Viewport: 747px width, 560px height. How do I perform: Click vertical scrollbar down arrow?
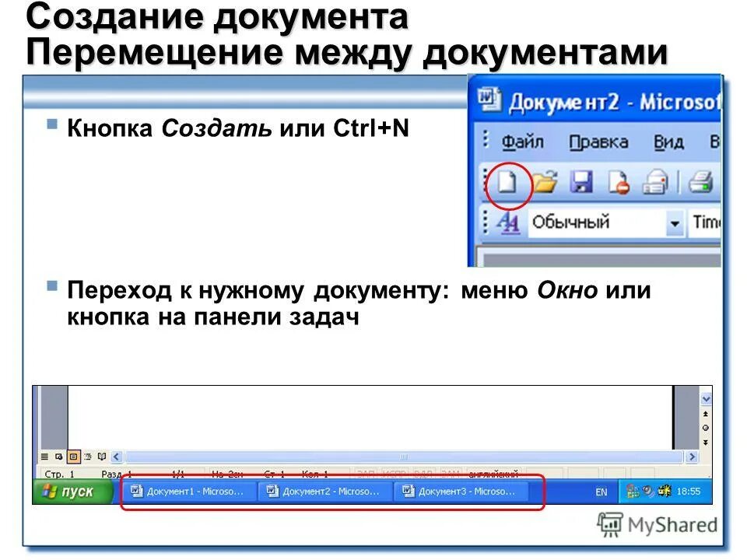click(706, 399)
